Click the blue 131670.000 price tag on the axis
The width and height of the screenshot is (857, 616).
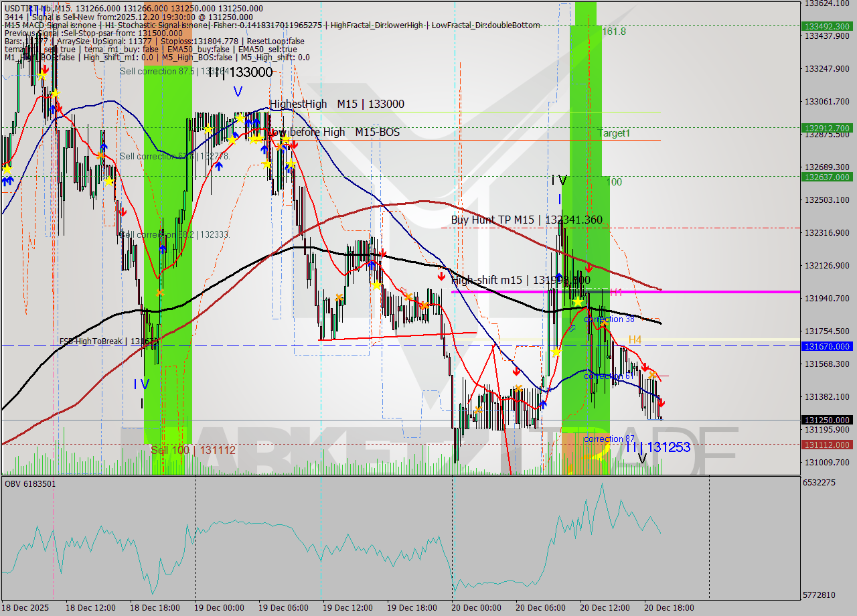827,346
